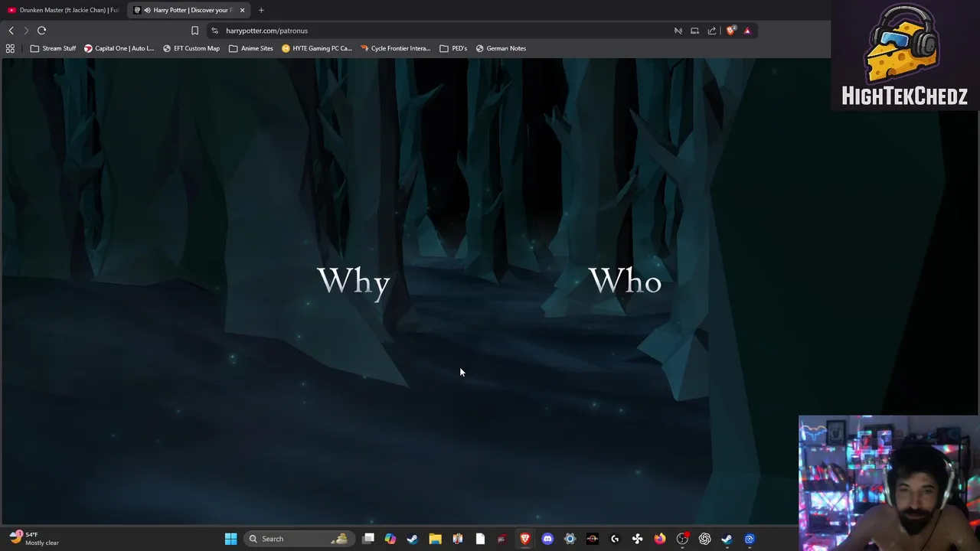Open the blank document icon on taskbar
This screenshot has width=980, height=551.
coord(480,539)
